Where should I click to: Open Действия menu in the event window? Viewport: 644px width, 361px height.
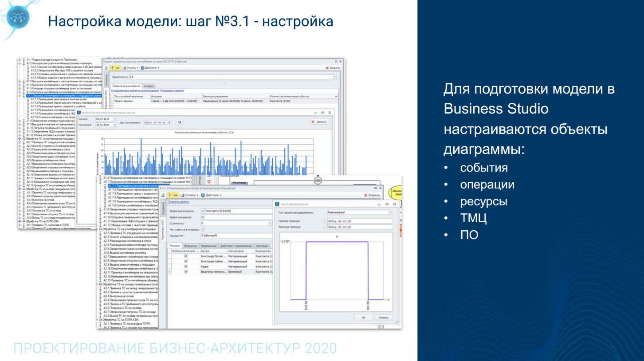[x=151, y=68]
